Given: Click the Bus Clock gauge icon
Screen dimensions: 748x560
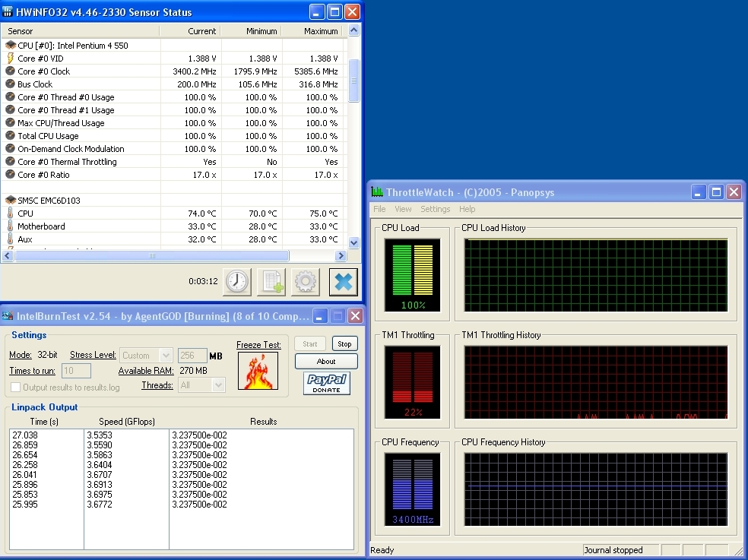Looking at the screenshot, I should pyautogui.click(x=11, y=84).
